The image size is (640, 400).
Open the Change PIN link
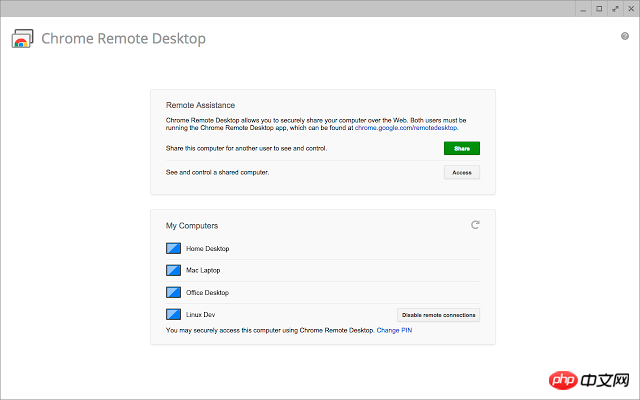point(394,330)
